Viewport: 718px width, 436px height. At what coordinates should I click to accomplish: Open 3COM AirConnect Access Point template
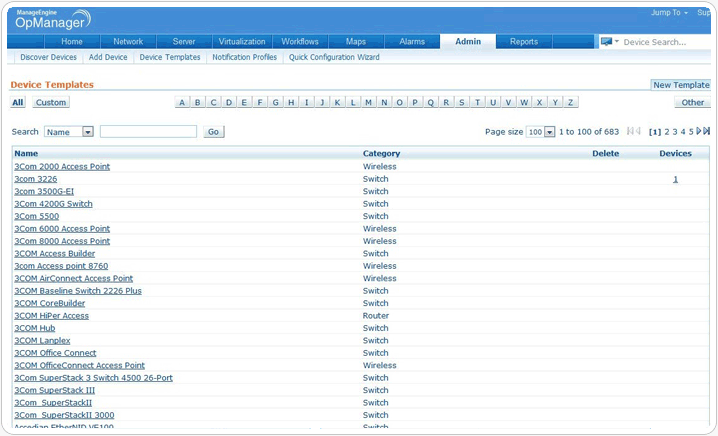[x=73, y=278]
